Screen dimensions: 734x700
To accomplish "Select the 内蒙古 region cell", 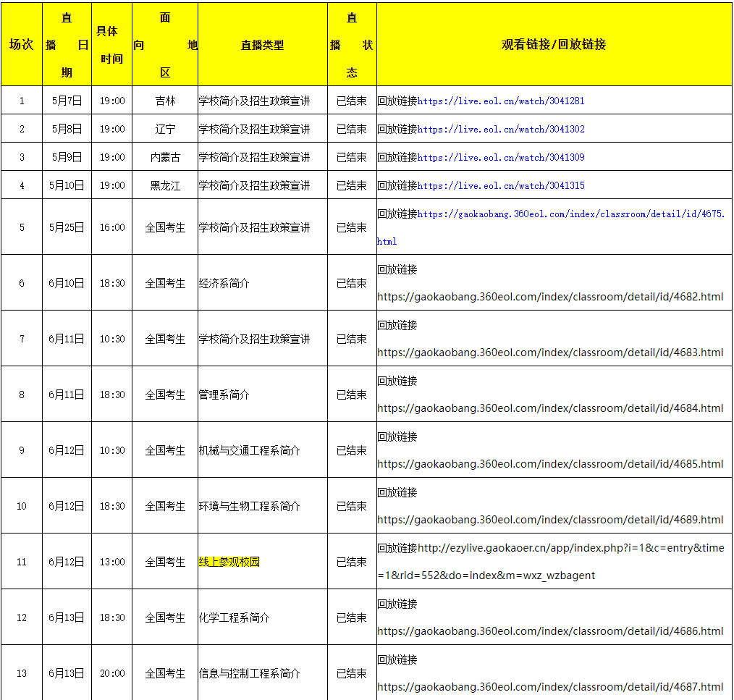I will click(165, 157).
